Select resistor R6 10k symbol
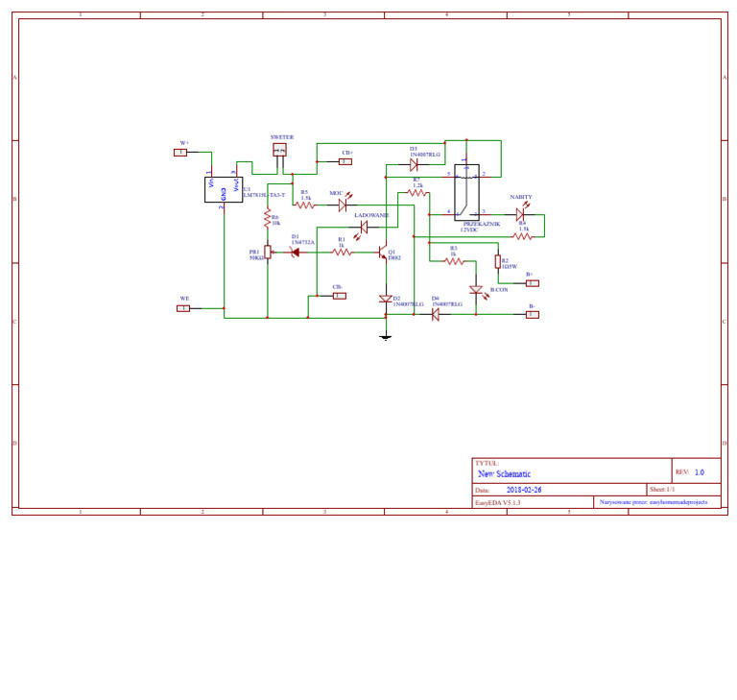 coord(268,219)
